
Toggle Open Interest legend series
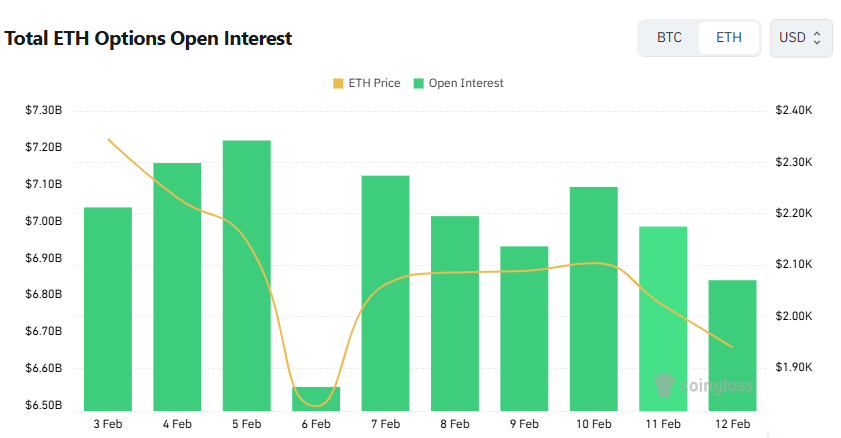click(465, 83)
